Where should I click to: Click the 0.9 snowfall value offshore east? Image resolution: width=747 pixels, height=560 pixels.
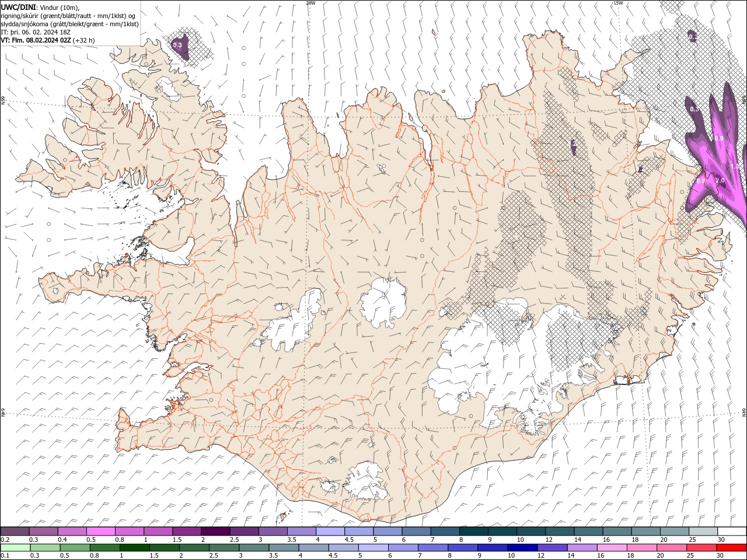[719, 138]
